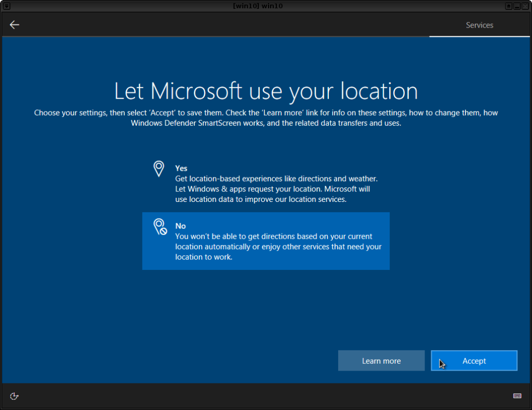
Task: Click the '[win10] win10' window title
Action: (258, 6)
